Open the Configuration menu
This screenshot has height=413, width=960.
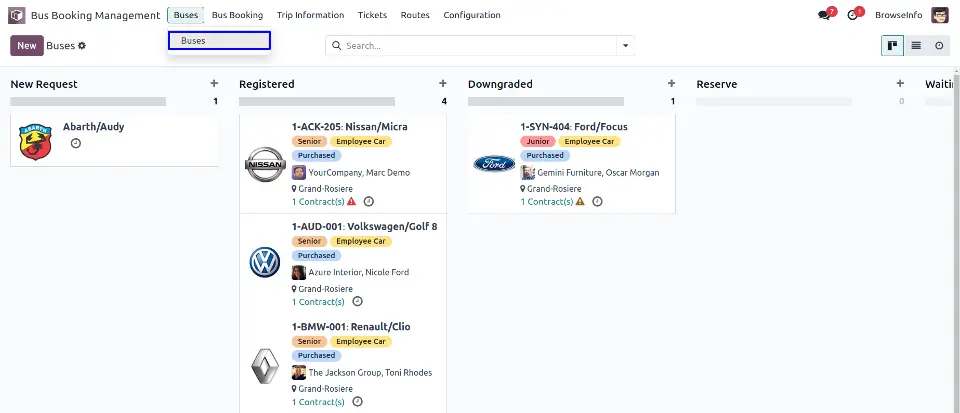point(472,15)
